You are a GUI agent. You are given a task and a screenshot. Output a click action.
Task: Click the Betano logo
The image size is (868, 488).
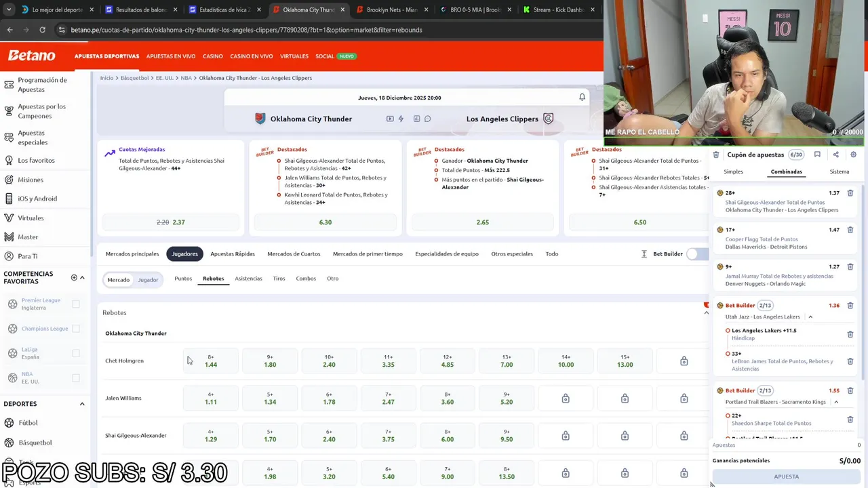pos(31,56)
